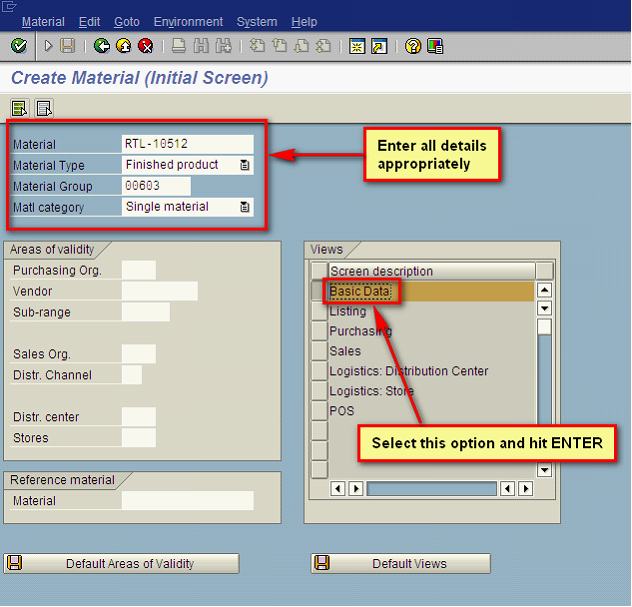Open the Material Type dropdown
Image resolution: width=632 pixels, height=607 pixels.
245,165
